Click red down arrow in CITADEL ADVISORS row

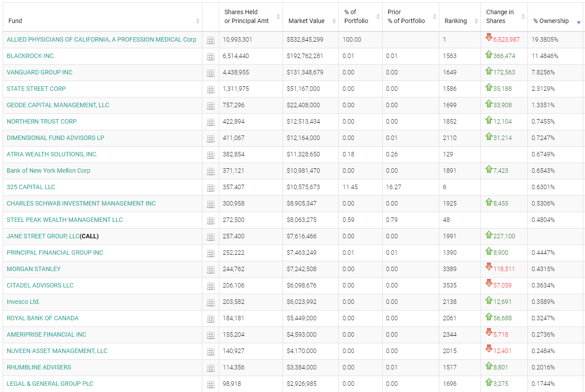[489, 283]
